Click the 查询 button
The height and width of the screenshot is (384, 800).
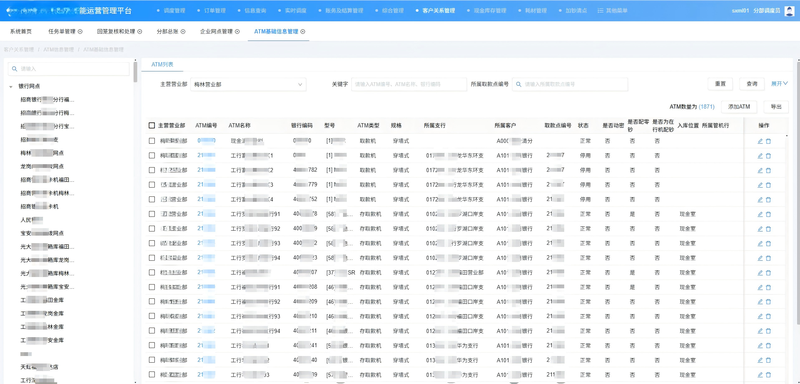(x=752, y=84)
